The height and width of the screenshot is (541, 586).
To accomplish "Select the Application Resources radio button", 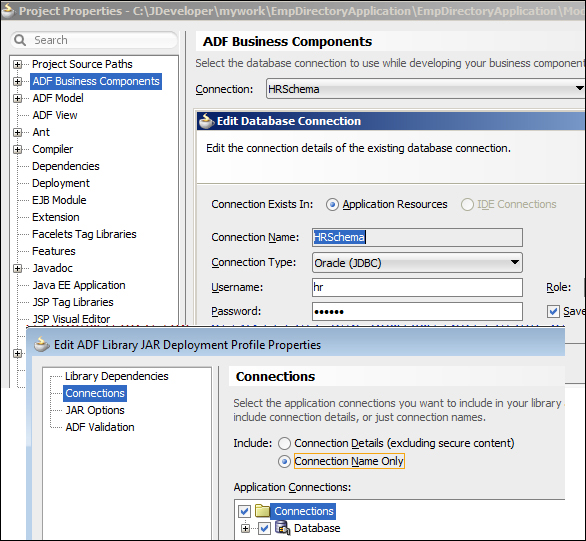I will [332, 205].
